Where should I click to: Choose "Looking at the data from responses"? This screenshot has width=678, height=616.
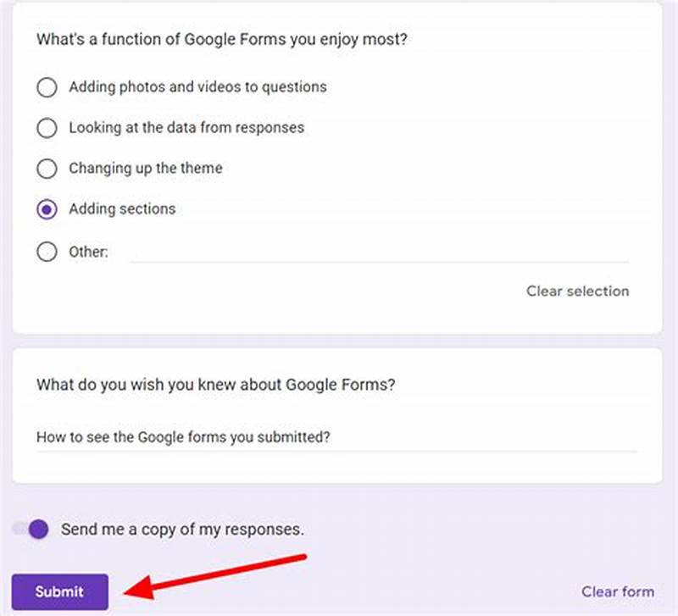point(47,128)
